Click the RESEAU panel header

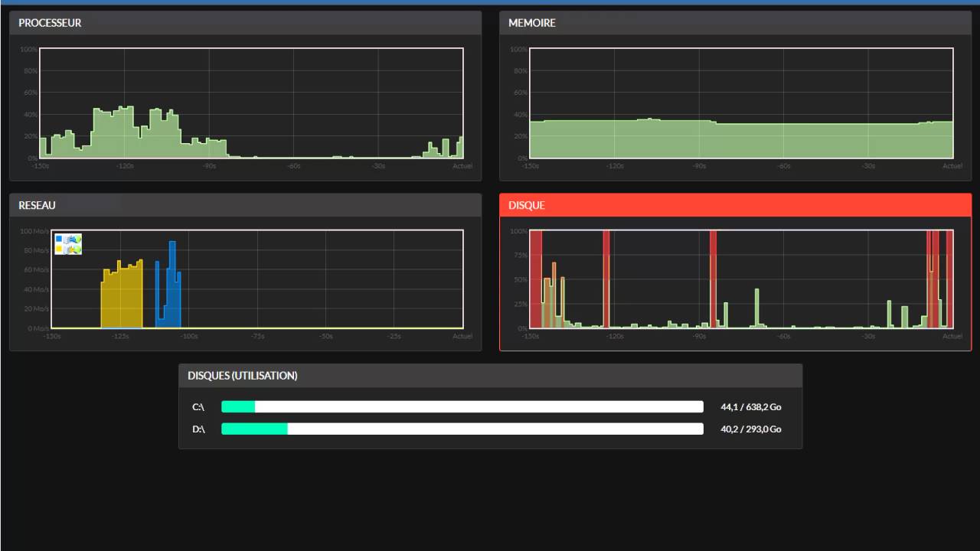pos(245,205)
